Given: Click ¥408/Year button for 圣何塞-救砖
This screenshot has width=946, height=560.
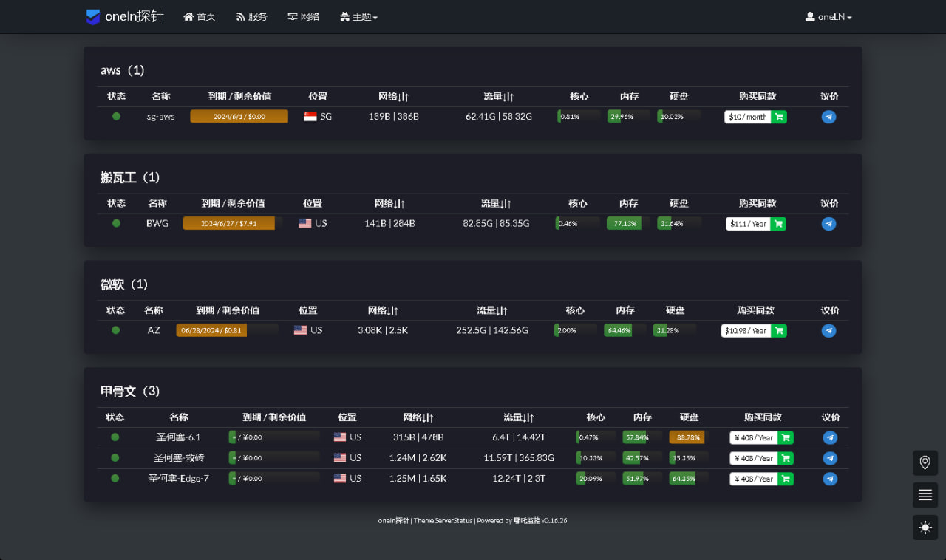Looking at the screenshot, I should [754, 458].
